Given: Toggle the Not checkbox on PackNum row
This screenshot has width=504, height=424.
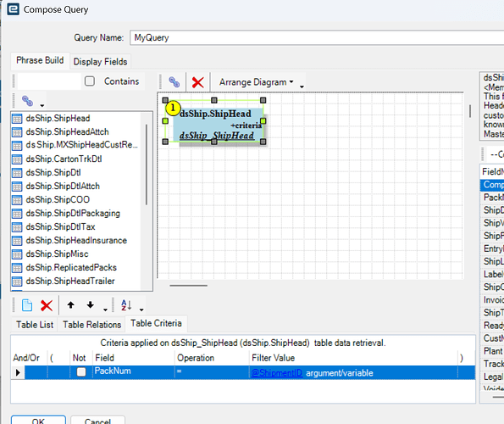Looking at the screenshot, I should click(81, 372).
